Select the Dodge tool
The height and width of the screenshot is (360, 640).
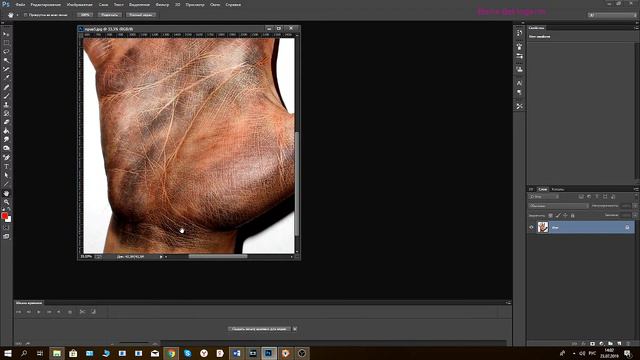pos(6,148)
